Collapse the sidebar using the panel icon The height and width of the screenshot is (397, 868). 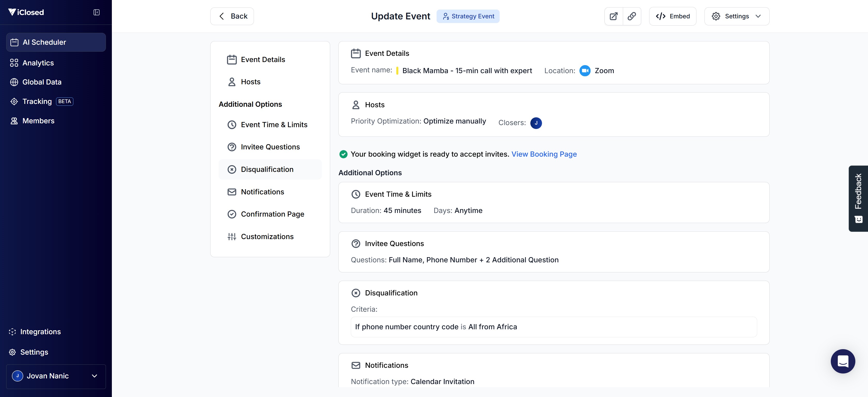[x=96, y=12]
